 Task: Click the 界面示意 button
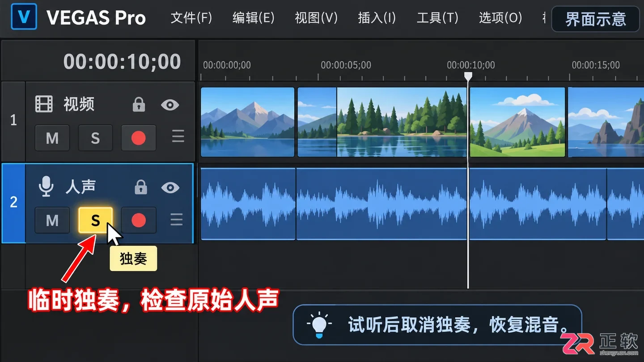pos(596,19)
